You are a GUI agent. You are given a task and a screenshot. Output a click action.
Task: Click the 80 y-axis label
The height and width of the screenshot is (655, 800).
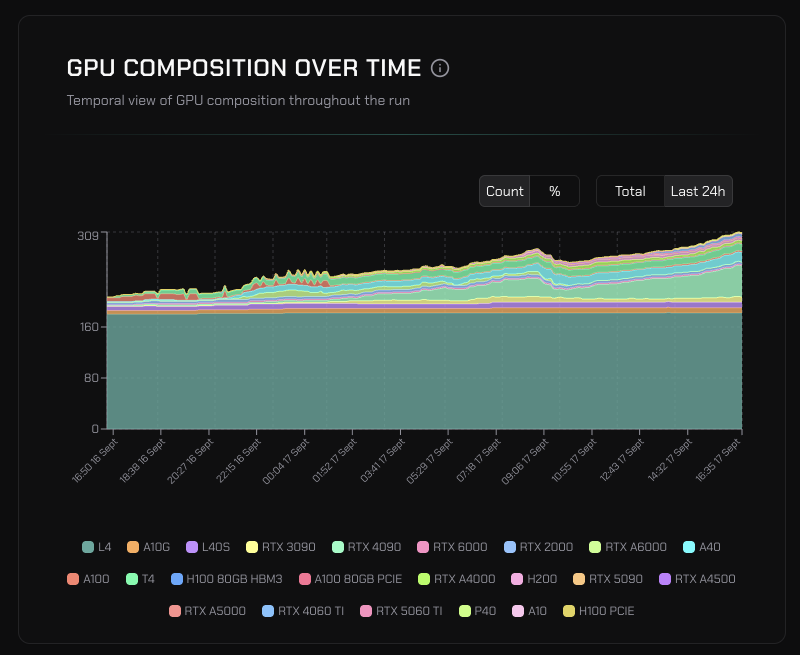(92, 378)
